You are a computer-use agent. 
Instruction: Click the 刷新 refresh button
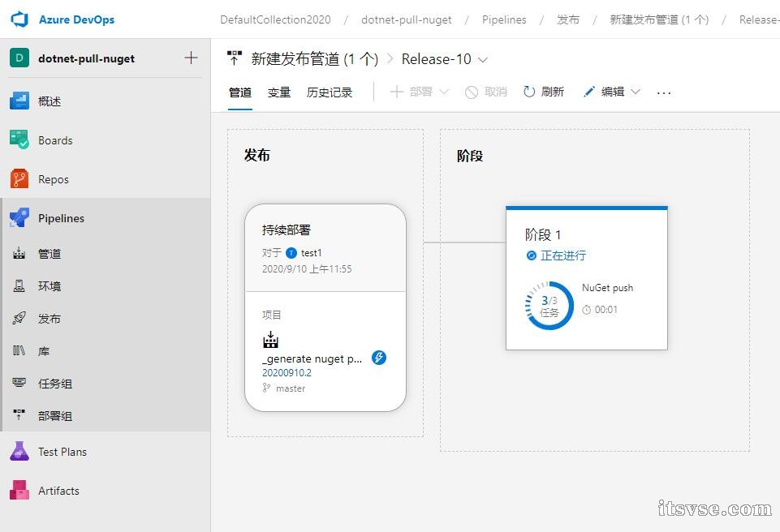544,92
